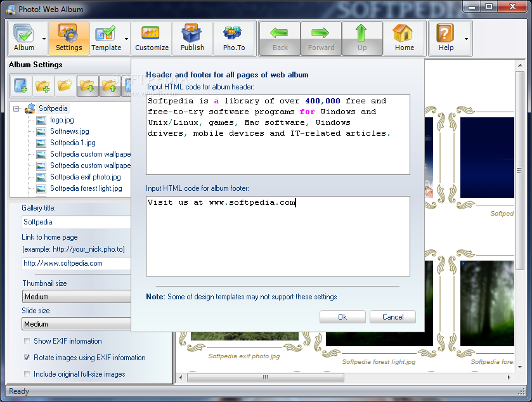Collapse the Softpedia tree node
Screen dimensions: 532x402
(16, 109)
